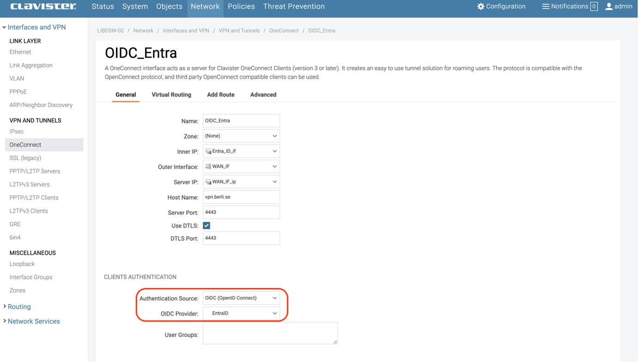Go to OneConnect breadcrumb link
This screenshot has width=640, height=364.
pyautogui.click(x=284, y=31)
